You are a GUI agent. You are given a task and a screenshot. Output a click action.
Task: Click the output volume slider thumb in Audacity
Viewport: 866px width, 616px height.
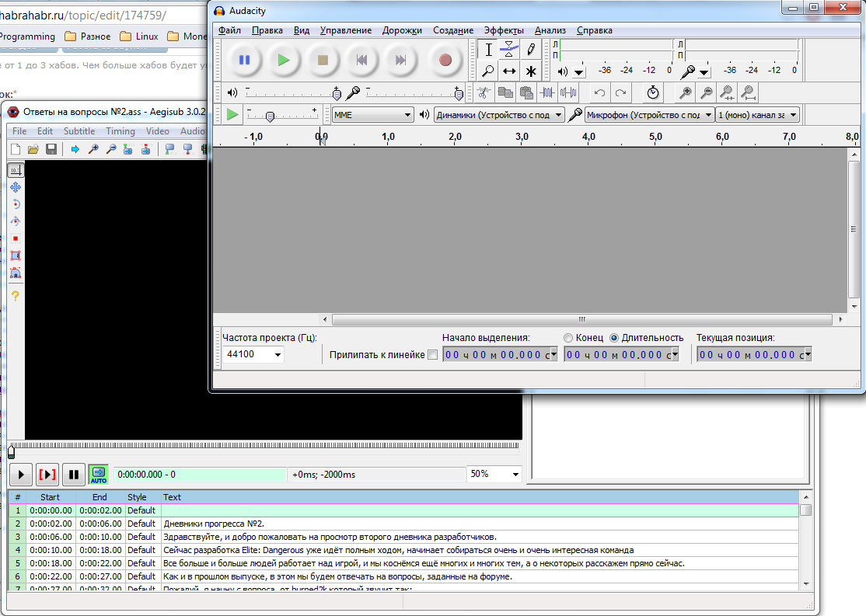pos(337,94)
